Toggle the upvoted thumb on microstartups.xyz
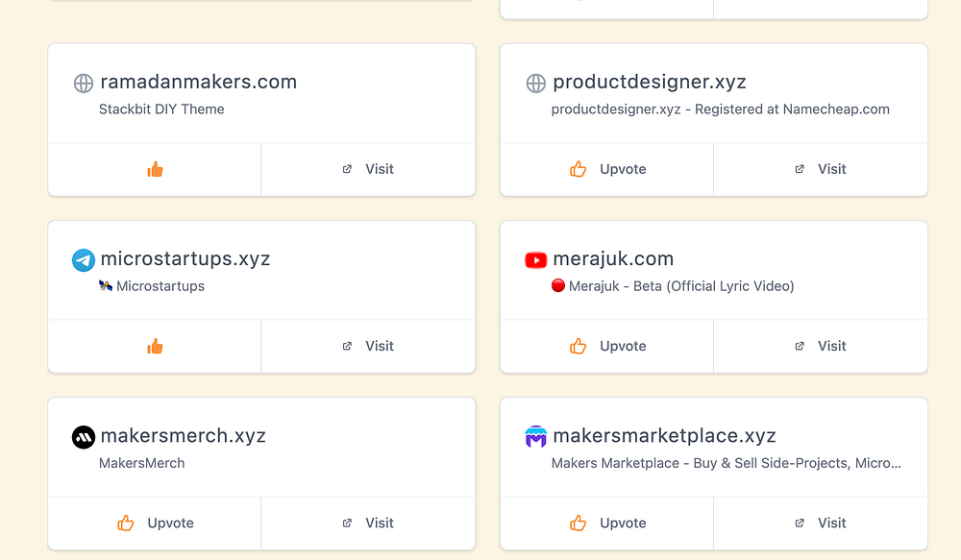This screenshot has width=961, height=560. pos(155,346)
